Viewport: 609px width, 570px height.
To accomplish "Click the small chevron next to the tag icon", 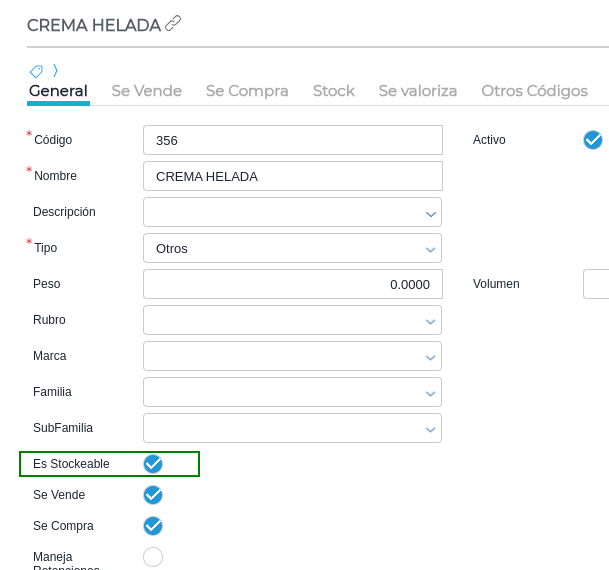I will 55,70.
